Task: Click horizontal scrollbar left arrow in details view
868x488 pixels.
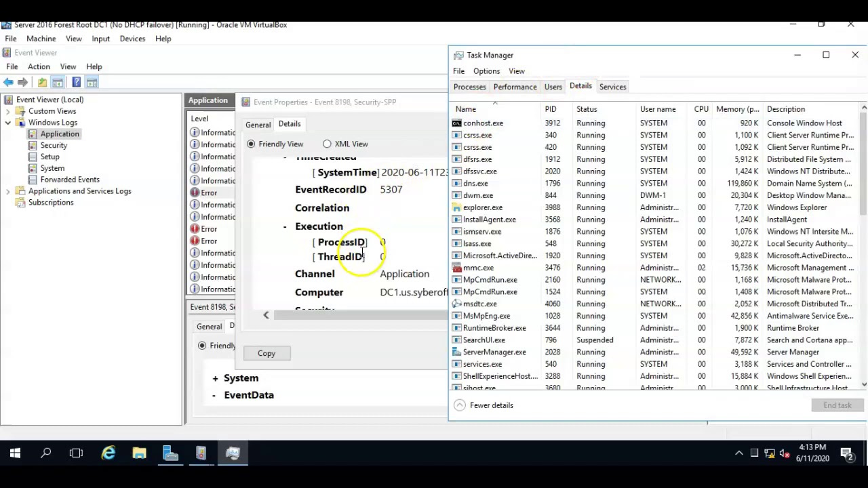Action: [266, 315]
